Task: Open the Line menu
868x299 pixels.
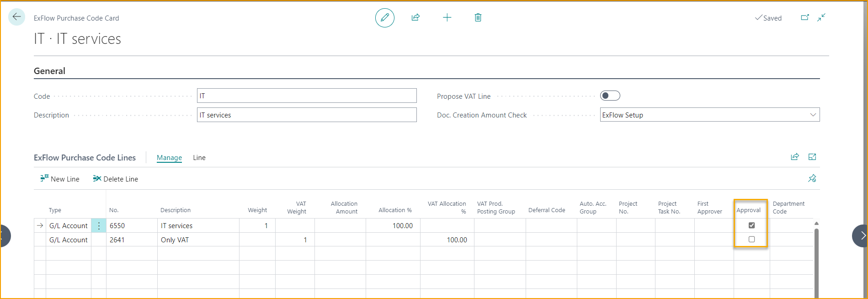Action: [199, 158]
